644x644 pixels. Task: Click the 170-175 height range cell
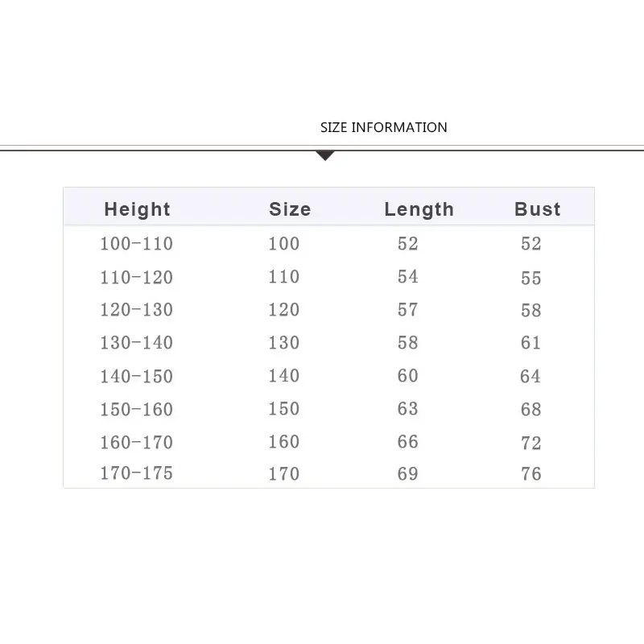136,474
